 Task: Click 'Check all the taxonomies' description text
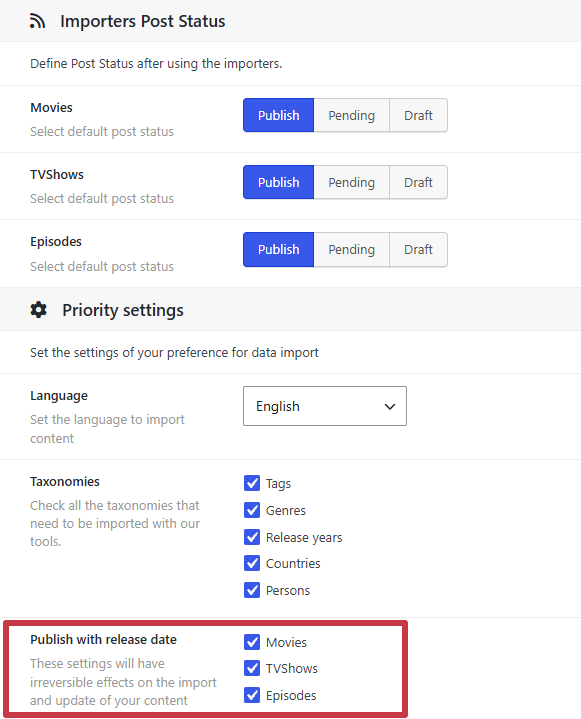point(115,523)
